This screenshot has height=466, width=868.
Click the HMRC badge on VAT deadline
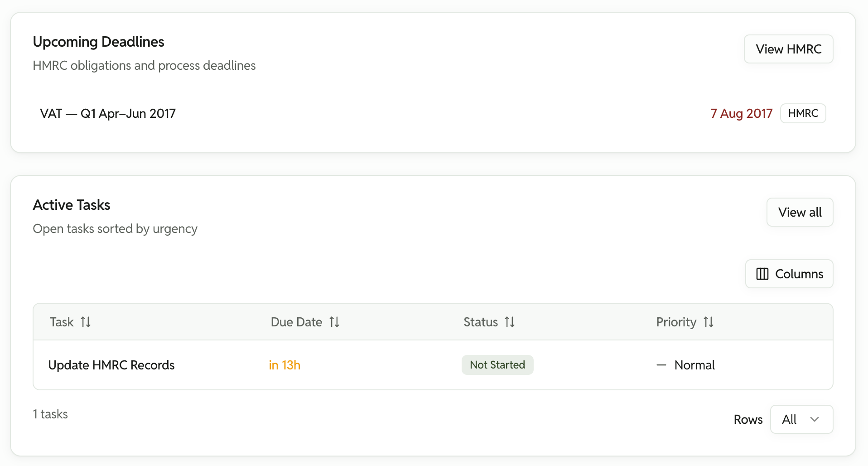(x=803, y=113)
